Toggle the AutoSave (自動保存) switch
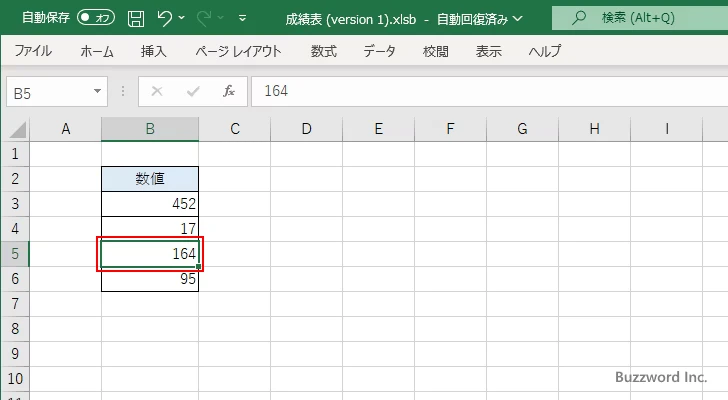The image size is (728, 400). [96, 18]
